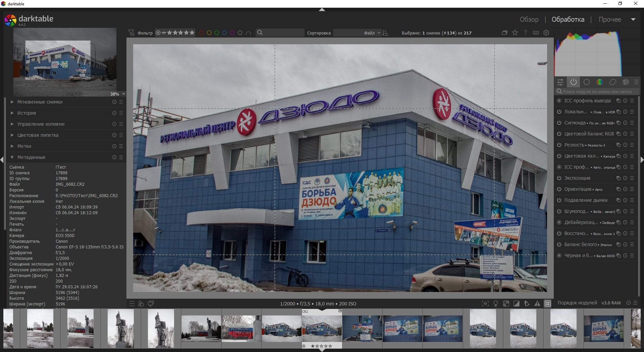
Task: Switch to base modules group tab
Action: [587, 82]
